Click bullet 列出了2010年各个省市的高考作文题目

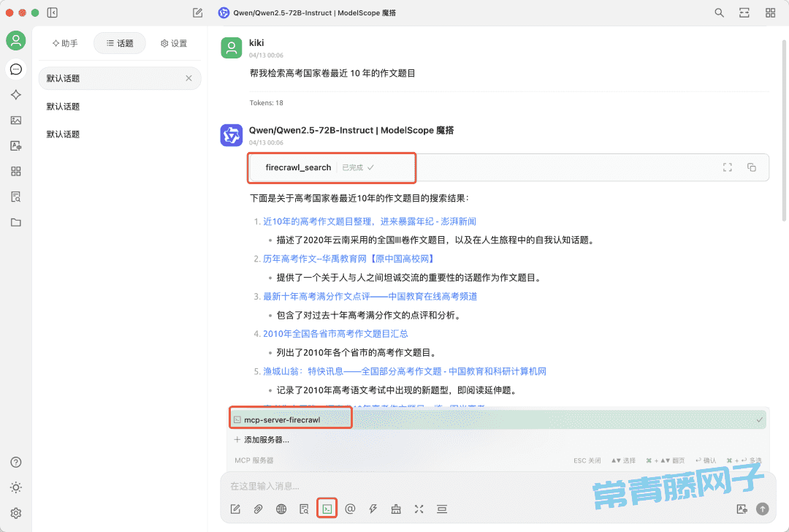[357, 353]
